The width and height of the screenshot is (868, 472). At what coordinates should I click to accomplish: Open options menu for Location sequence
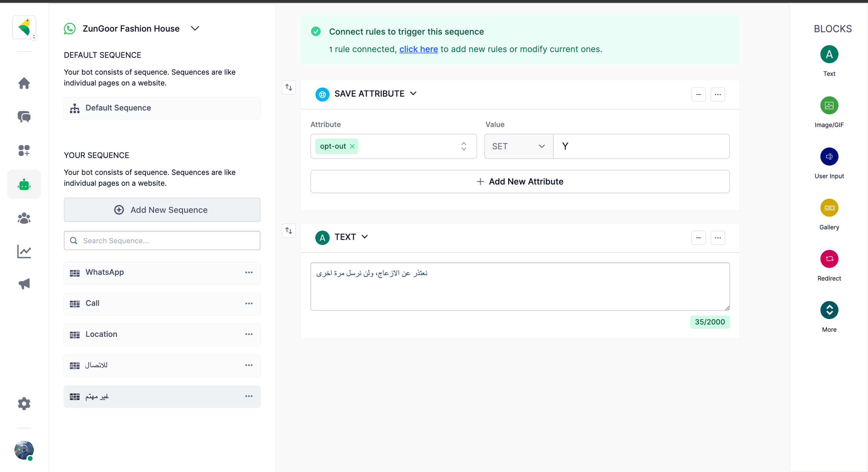(x=249, y=334)
